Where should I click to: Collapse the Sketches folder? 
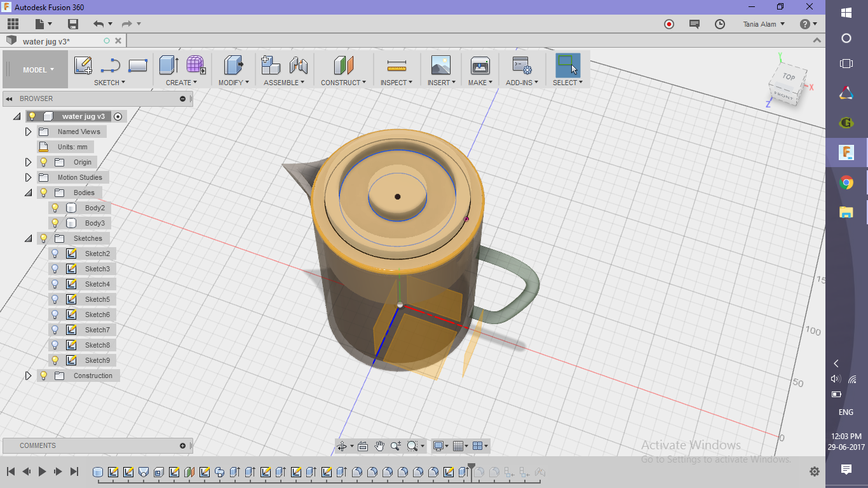(x=28, y=238)
